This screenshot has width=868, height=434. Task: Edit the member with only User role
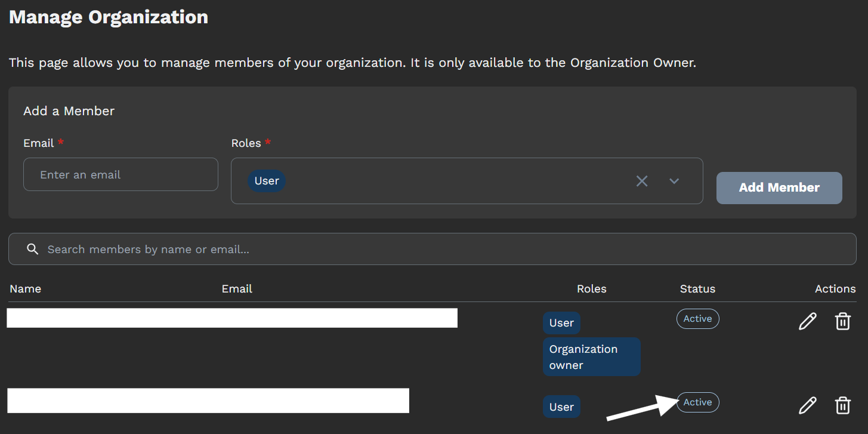click(807, 405)
